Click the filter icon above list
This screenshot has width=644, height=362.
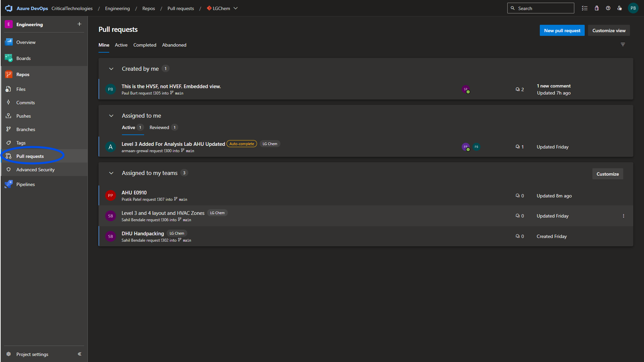(623, 45)
